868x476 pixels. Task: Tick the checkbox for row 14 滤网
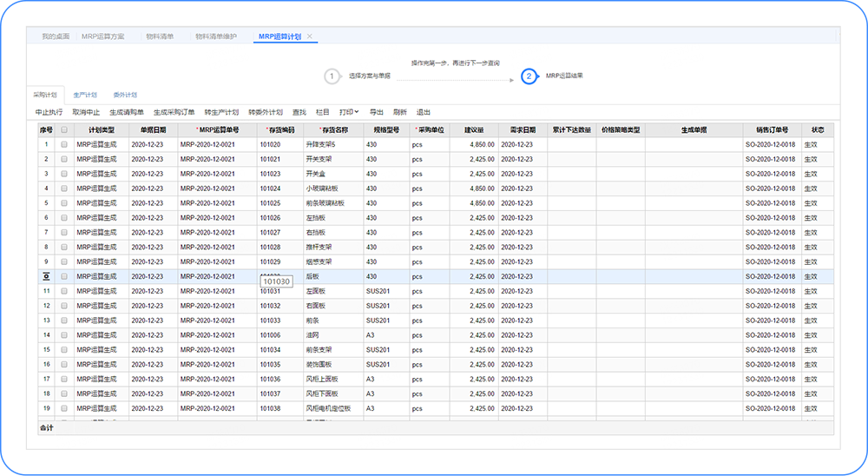(x=63, y=334)
